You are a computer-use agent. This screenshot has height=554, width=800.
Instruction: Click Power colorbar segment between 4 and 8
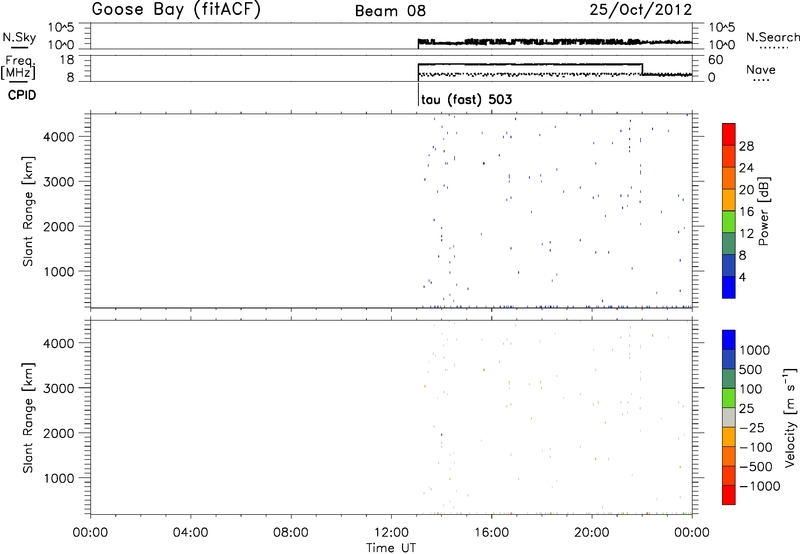tap(729, 265)
